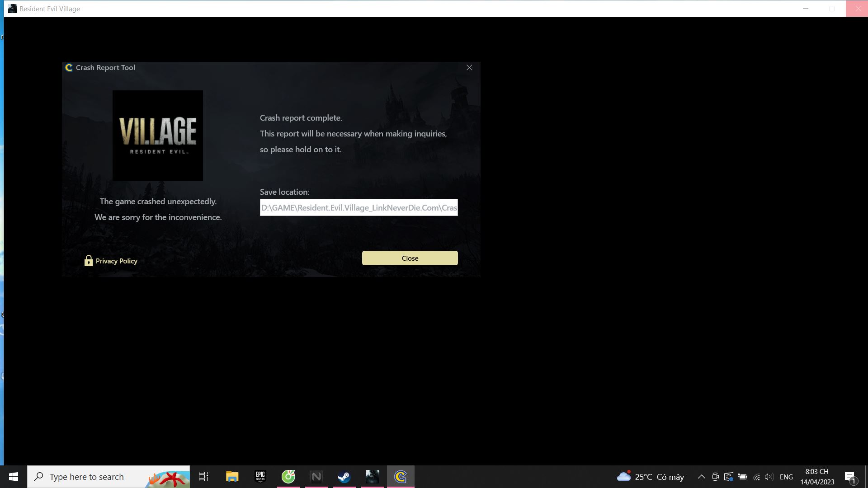Click the Crash Report Tool taskbar icon
The image size is (868, 488).
(401, 477)
